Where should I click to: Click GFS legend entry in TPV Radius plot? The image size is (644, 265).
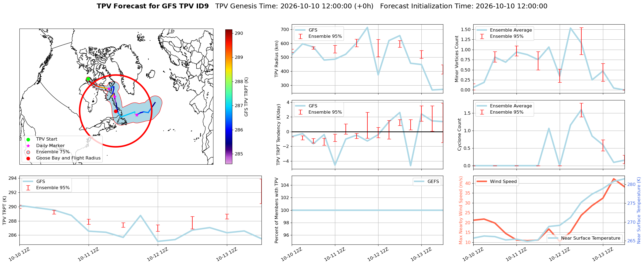pos(306,30)
